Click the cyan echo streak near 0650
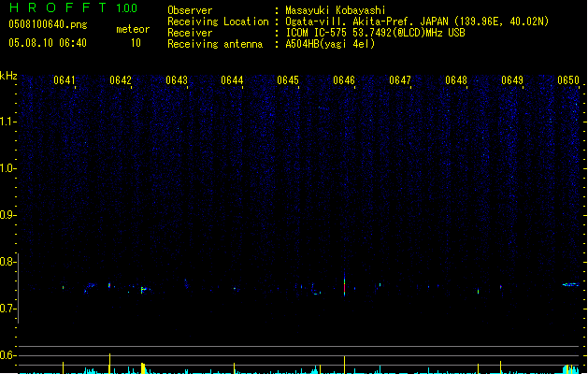588x374 pixels. coord(570,285)
